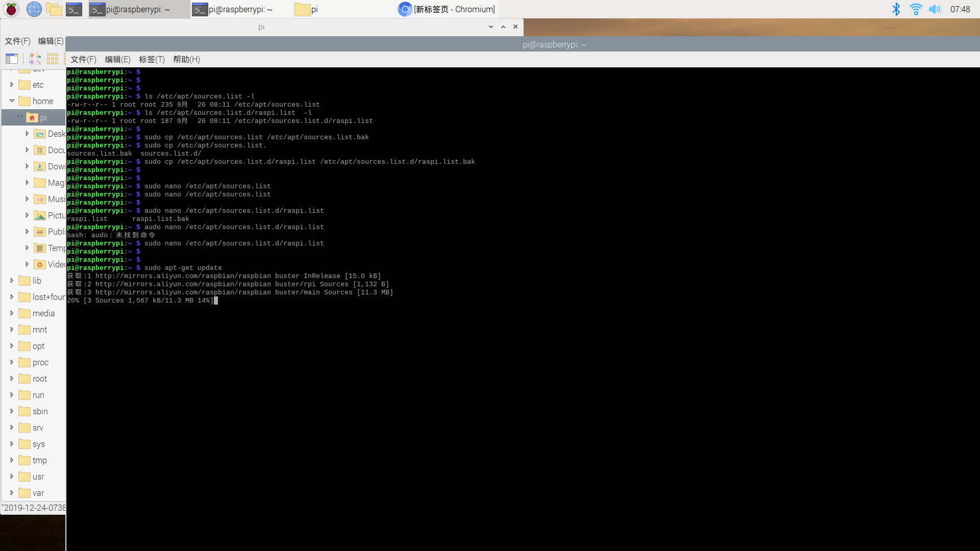Screen dimensions: 980x551
Task: Open the file manager launcher icon
Action: point(54,9)
